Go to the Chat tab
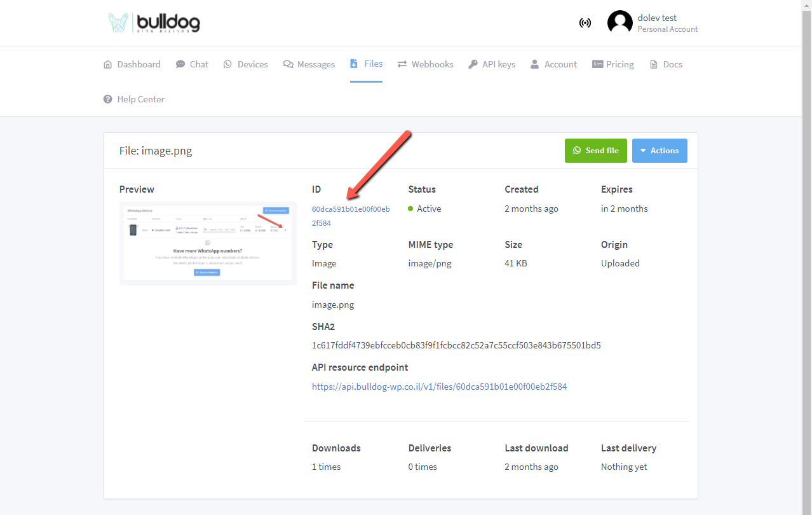Viewport: 812px width, 515px height. [193, 64]
